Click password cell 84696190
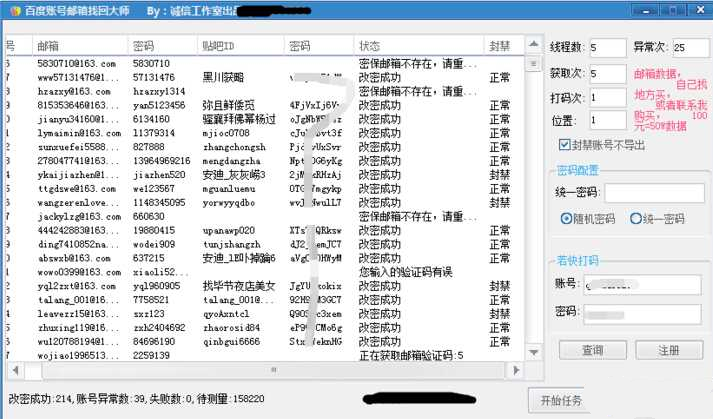Image resolution: width=713 pixels, height=419 pixels. [x=154, y=342]
